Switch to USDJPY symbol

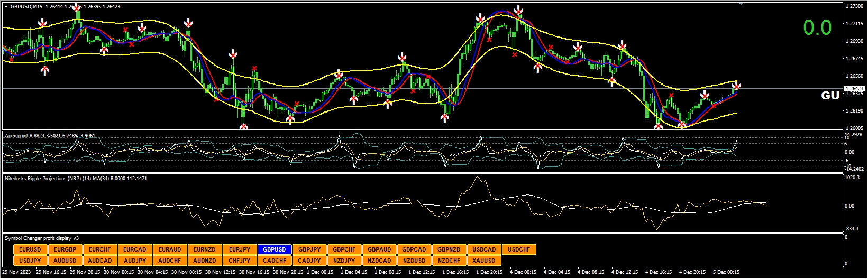coord(30,261)
